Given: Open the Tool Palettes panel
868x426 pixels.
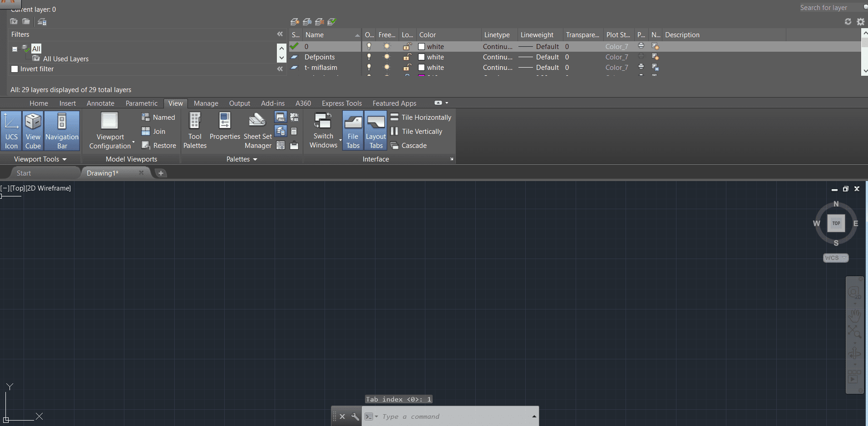Looking at the screenshot, I should [195, 131].
